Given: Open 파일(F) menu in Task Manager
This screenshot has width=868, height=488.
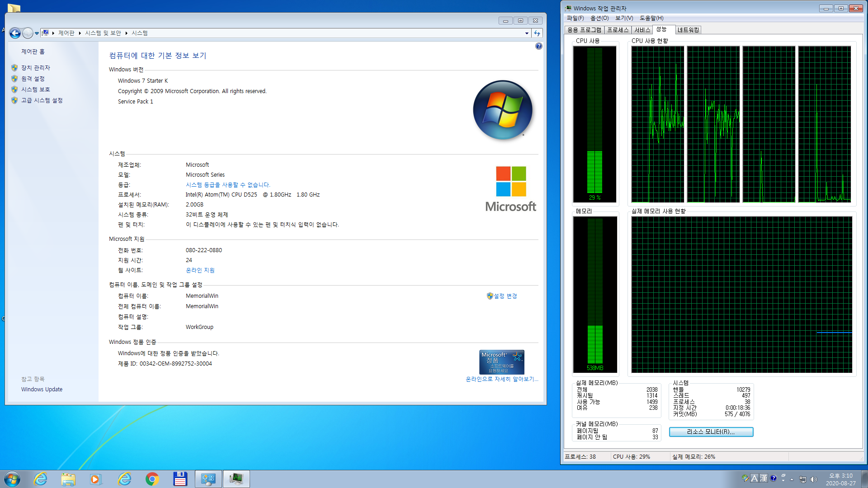Looking at the screenshot, I should click(576, 18).
